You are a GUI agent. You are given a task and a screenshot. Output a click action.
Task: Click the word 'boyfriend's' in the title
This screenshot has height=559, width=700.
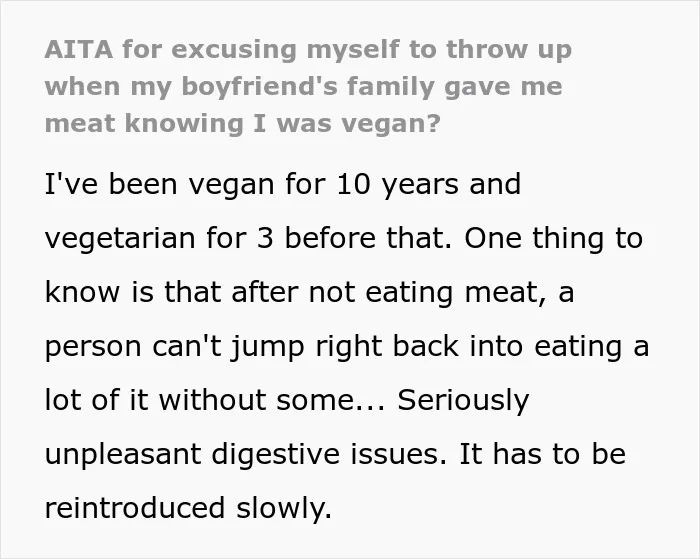coord(260,87)
